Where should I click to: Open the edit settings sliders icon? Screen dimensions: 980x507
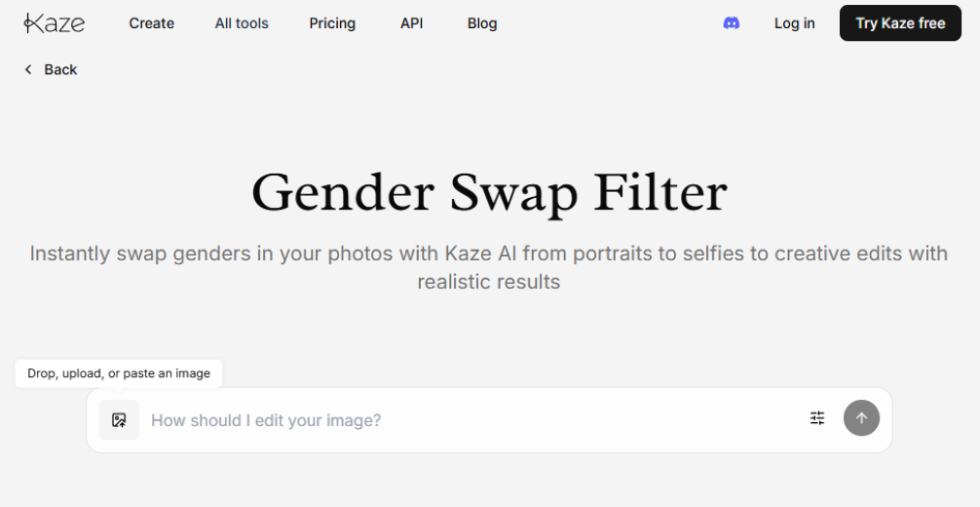click(x=817, y=418)
